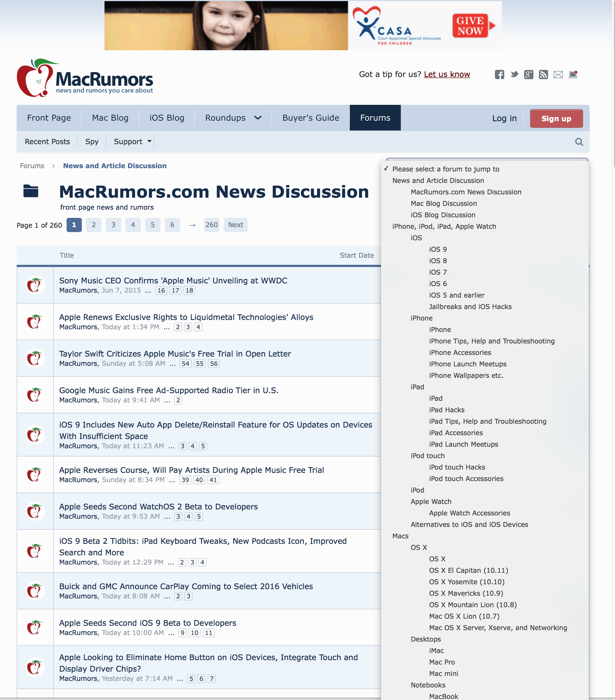The image size is (615, 700).
Task: Click avatar beside Second iOS 9 Beta thread
Action: [35, 627]
